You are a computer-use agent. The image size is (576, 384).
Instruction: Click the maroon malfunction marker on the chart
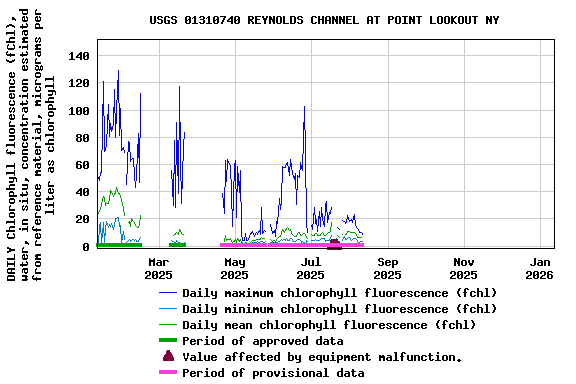pos(334,244)
